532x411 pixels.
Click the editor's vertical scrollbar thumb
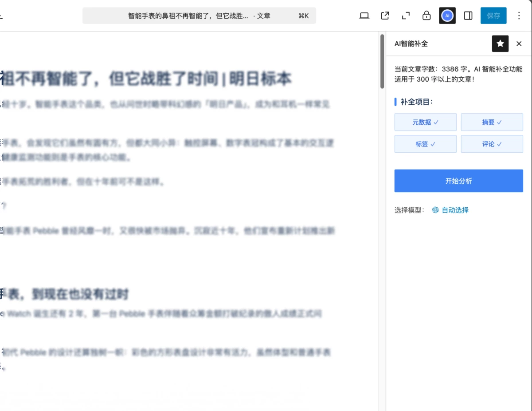[382, 62]
